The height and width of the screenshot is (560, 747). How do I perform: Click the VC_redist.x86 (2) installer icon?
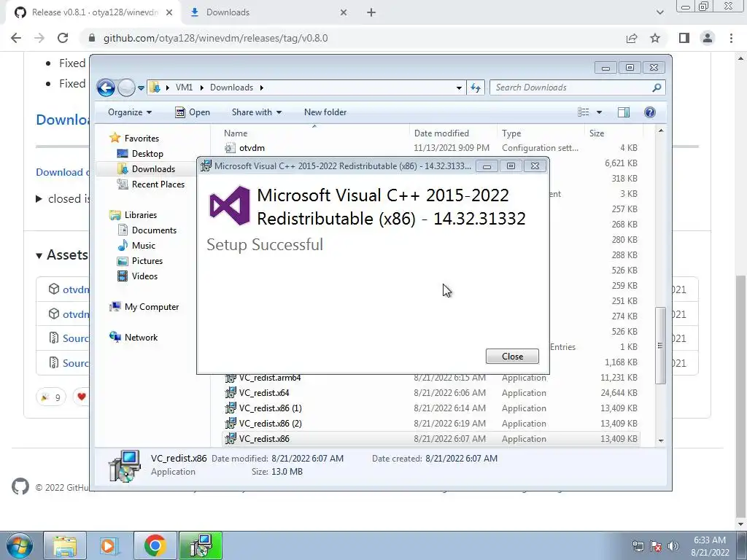click(x=231, y=424)
